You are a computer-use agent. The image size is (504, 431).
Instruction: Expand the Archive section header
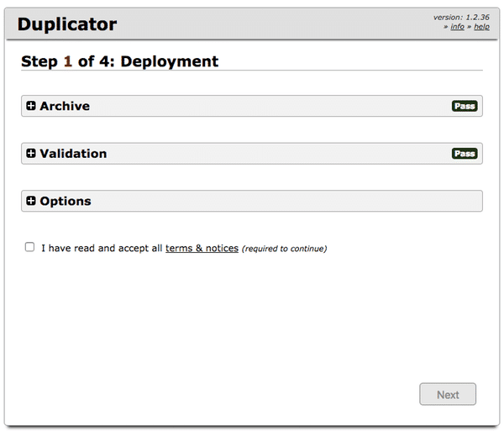pos(65,106)
